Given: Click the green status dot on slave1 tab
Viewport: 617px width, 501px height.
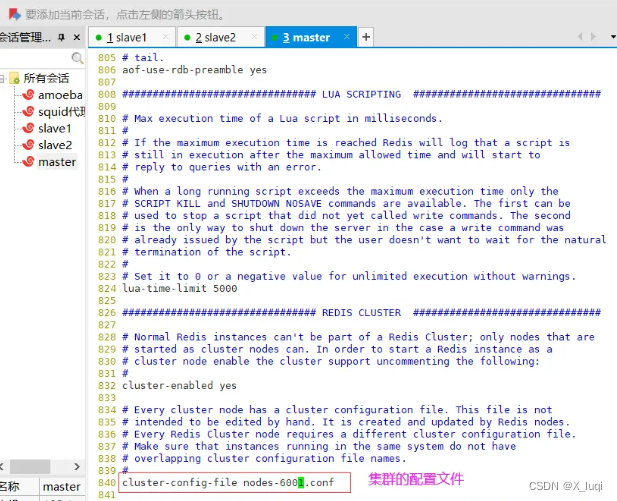Looking at the screenshot, I should (98, 37).
